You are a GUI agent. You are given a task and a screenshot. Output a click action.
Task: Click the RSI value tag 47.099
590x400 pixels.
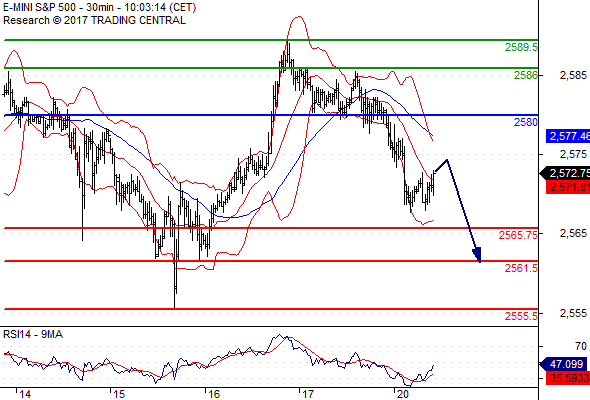(564, 364)
